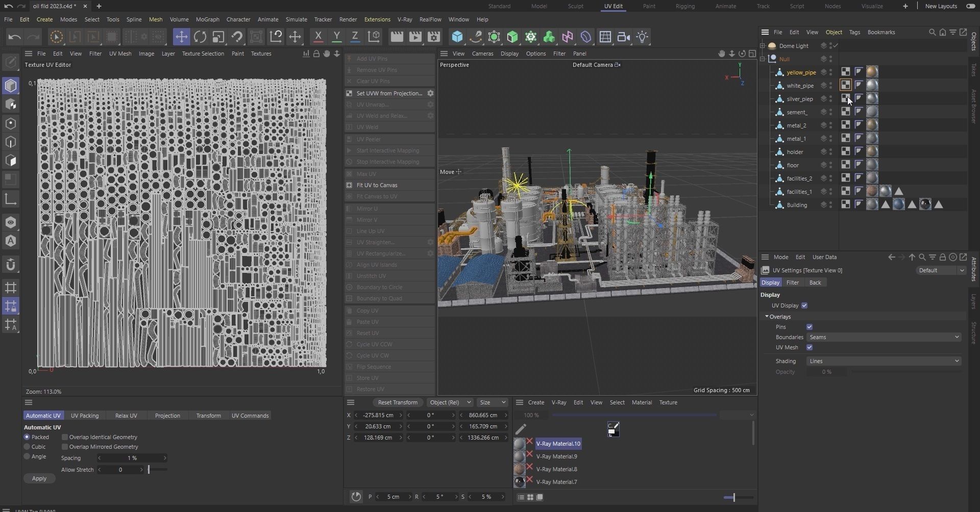Click the X position field -275.815 cm
The height and width of the screenshot is (512, 980).
click(378, 415)
